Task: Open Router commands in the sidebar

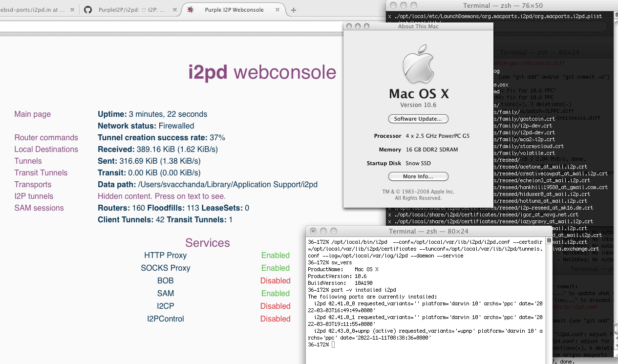Action: tap(46, 137)
